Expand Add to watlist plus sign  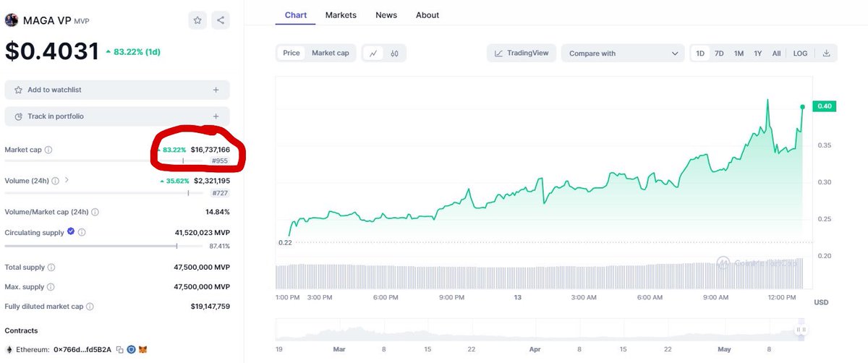[216, 90]
